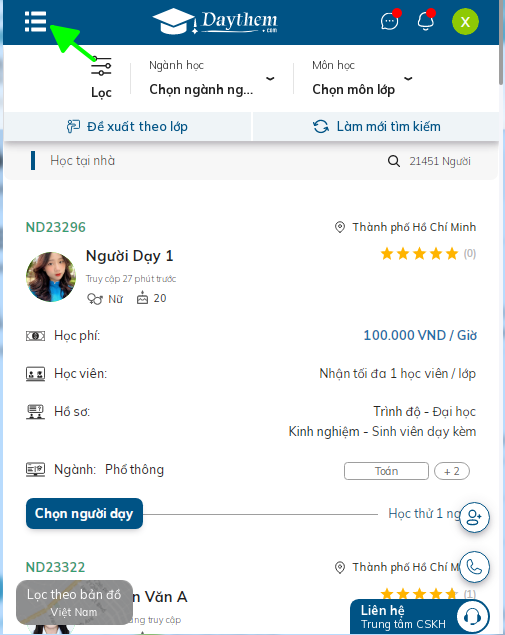Open the notifications bell icon
The width and height of the screenshot is (505, 635).
pos(426,21)
